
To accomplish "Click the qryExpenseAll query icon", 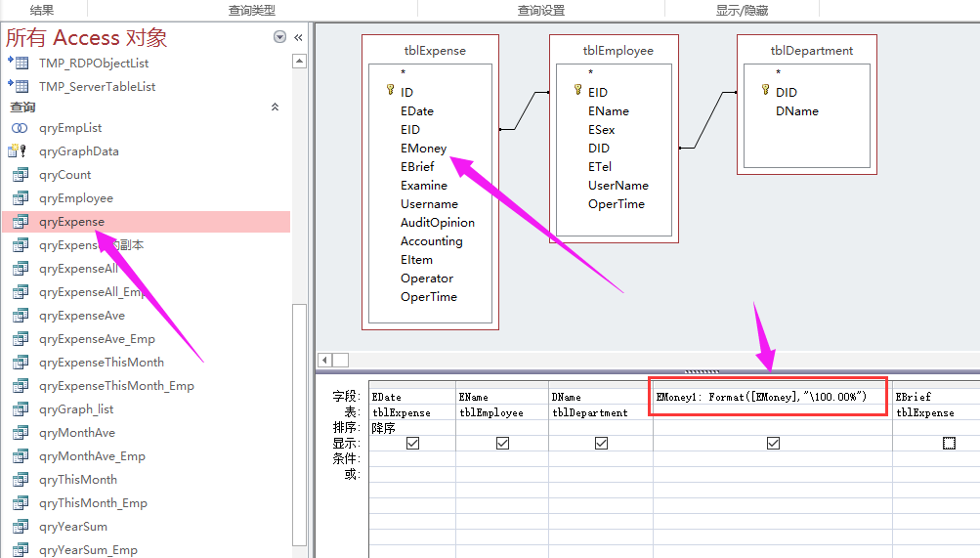I will [21, 269].
